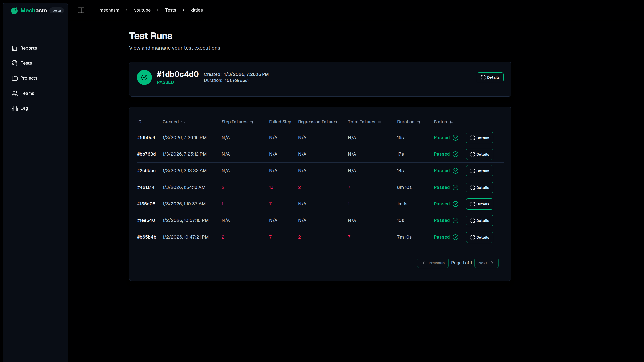Toggle sorting on the Status column

click(451, 122)
